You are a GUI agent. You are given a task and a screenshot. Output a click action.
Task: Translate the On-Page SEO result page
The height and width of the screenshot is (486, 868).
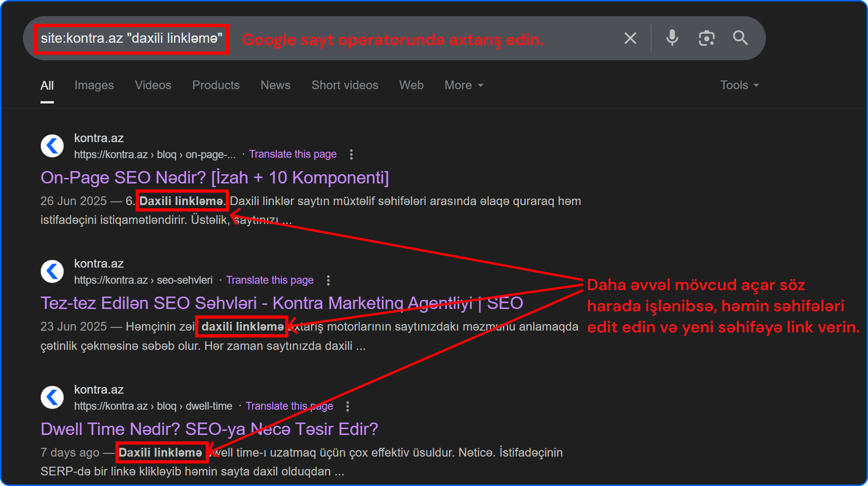[293, 154]
